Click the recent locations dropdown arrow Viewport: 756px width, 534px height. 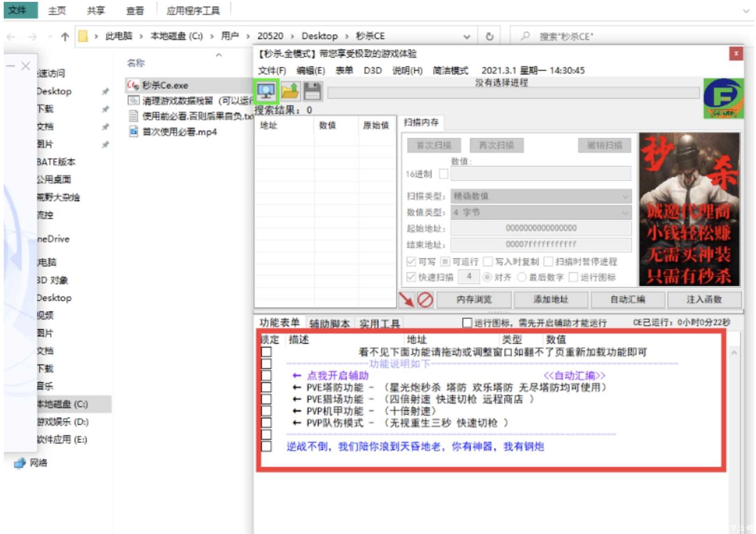49,36
